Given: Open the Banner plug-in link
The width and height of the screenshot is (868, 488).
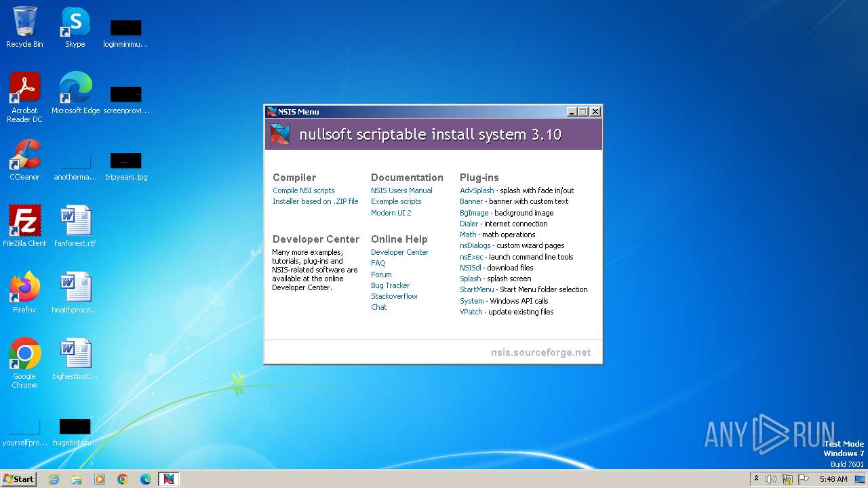Looking at the screenshot, I should (471, 201).
